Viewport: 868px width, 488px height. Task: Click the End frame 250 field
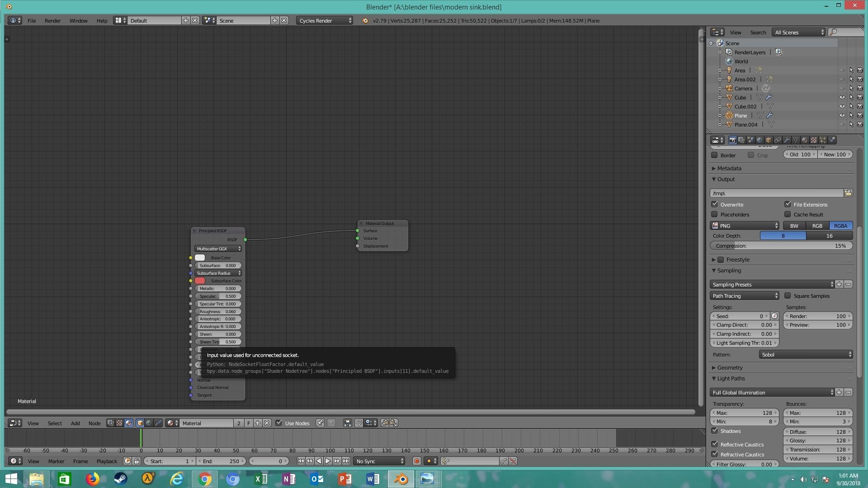(221, 461)
